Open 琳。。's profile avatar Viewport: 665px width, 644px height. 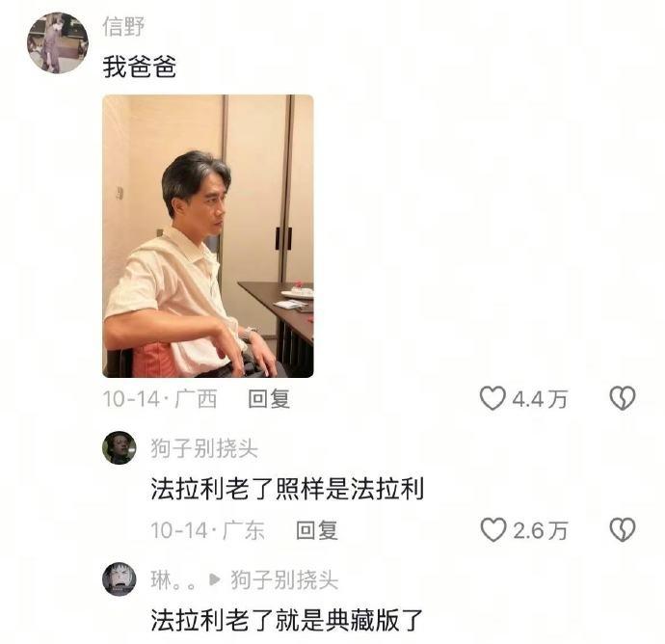[120, 579]
